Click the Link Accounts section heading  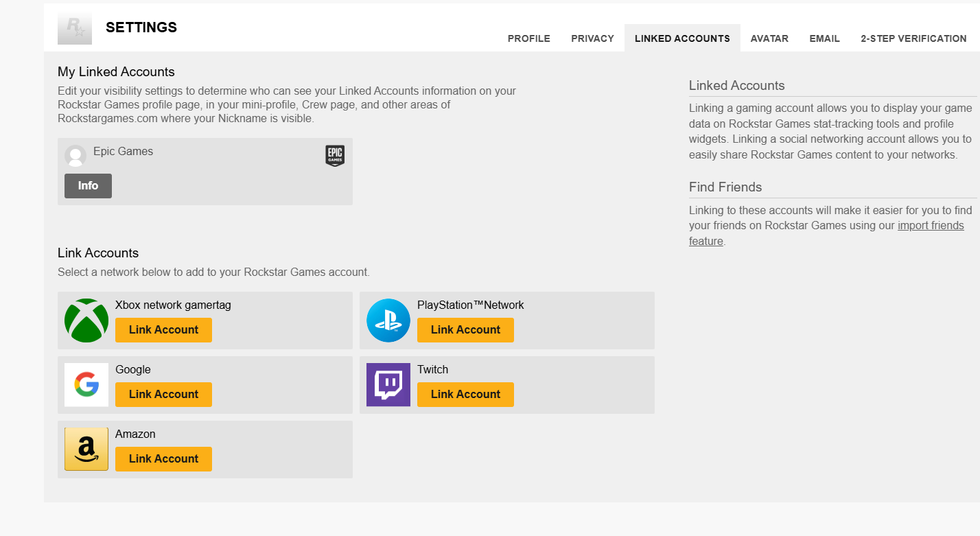click(x=98, y=253)
